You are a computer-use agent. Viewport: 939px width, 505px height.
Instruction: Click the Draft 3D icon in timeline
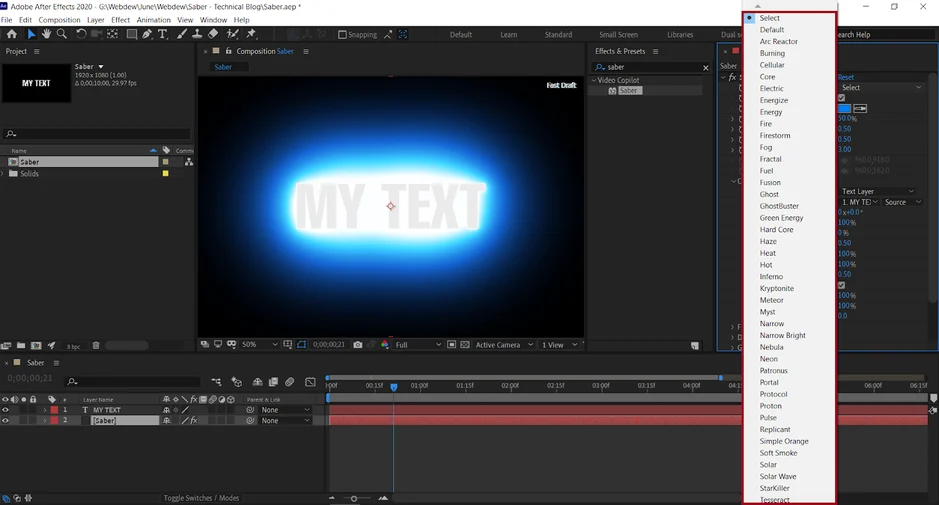(237, 382)
